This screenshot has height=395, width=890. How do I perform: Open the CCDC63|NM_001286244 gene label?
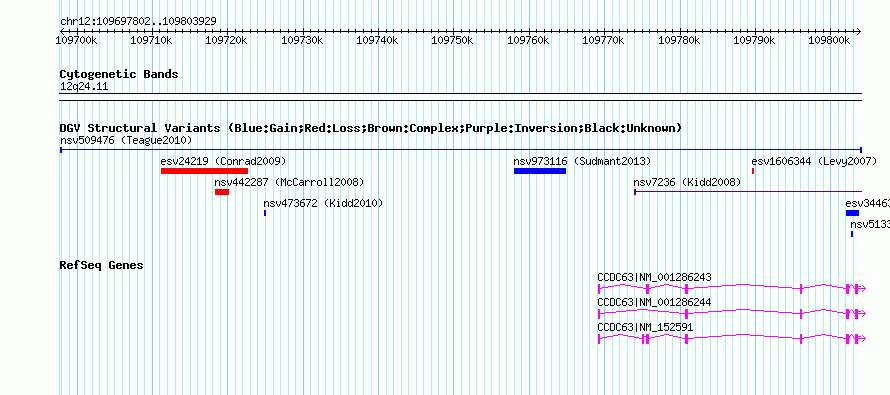pyautogui.click(x=654, y=302)
